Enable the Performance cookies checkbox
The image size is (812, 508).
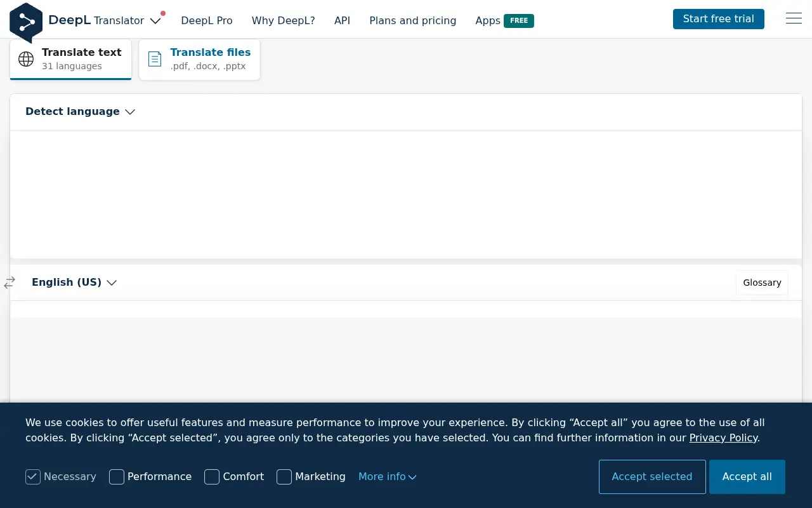pos(117,477)
